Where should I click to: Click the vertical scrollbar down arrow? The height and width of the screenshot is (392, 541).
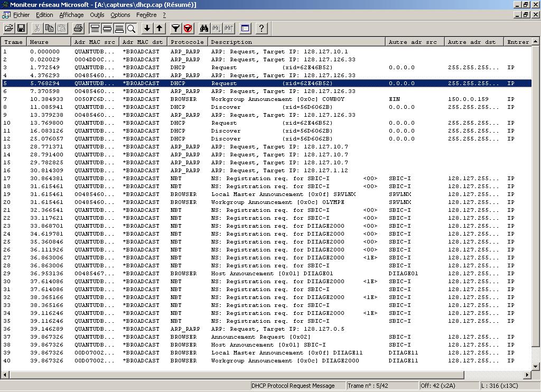[x=536, y=367]
